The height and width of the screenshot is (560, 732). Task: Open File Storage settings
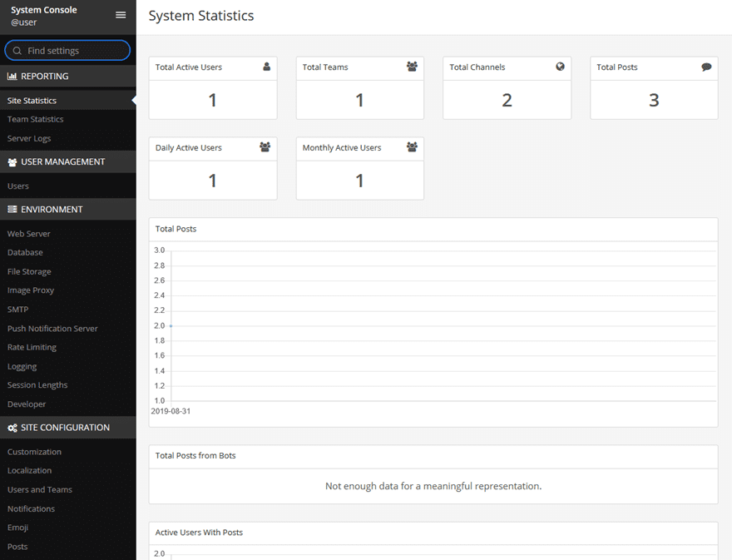pos(29,271)
